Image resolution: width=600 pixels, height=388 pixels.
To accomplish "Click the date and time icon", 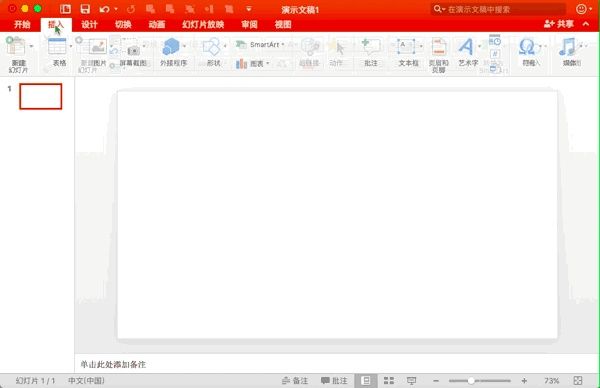I will click(494, 41).
